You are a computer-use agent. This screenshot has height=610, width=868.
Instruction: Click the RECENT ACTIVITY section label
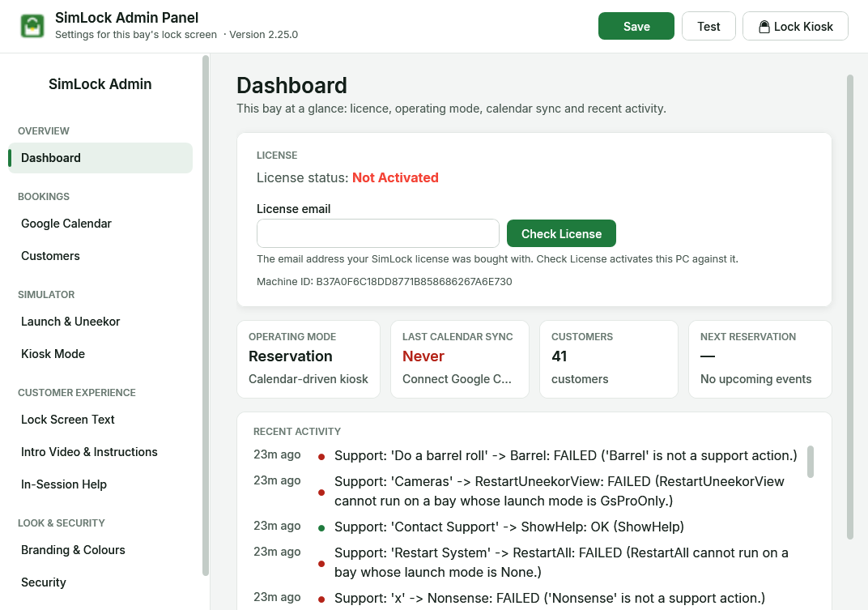[x=296, y=432]
